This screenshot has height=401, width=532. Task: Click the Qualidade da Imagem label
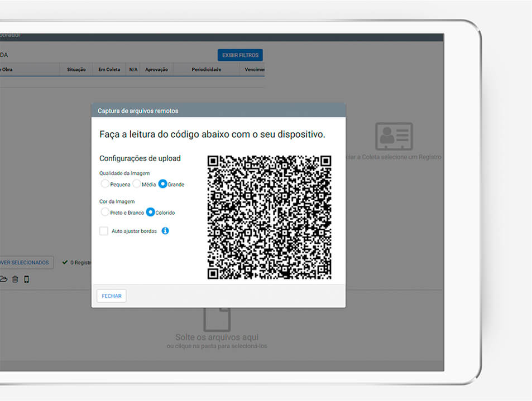point(124,173)
